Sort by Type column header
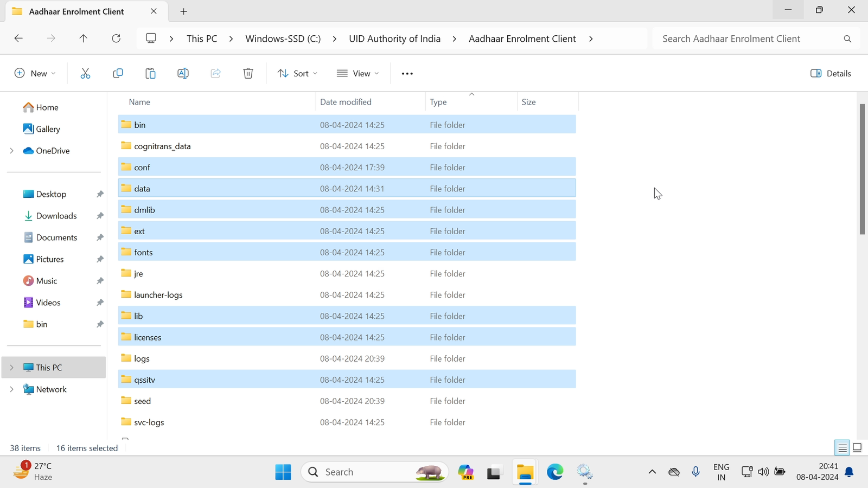 pos(438,102)
